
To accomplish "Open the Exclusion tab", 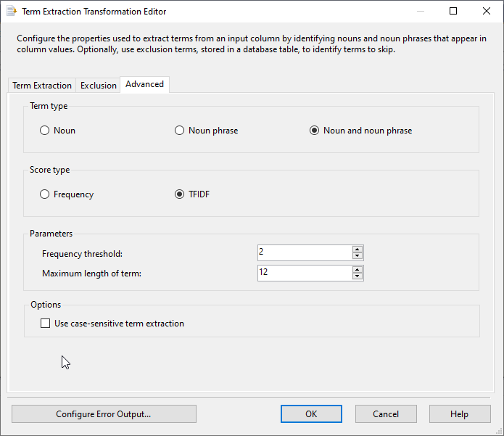I will coord(99,86).
